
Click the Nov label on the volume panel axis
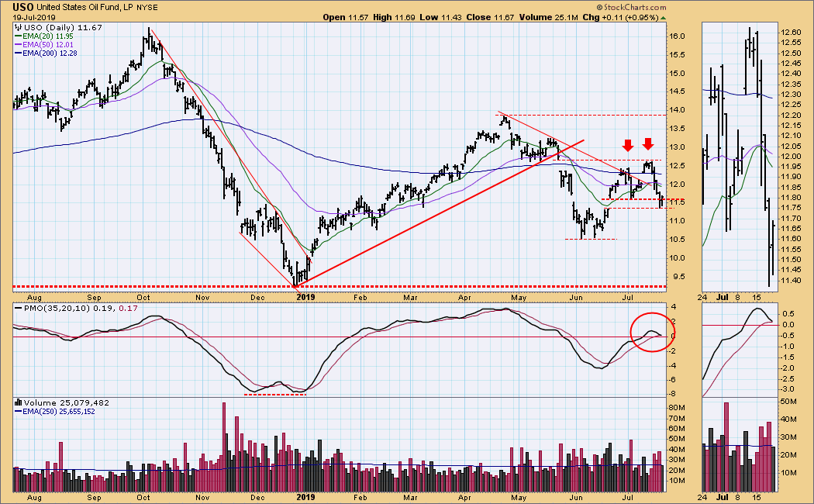click(x=203, y=497)
